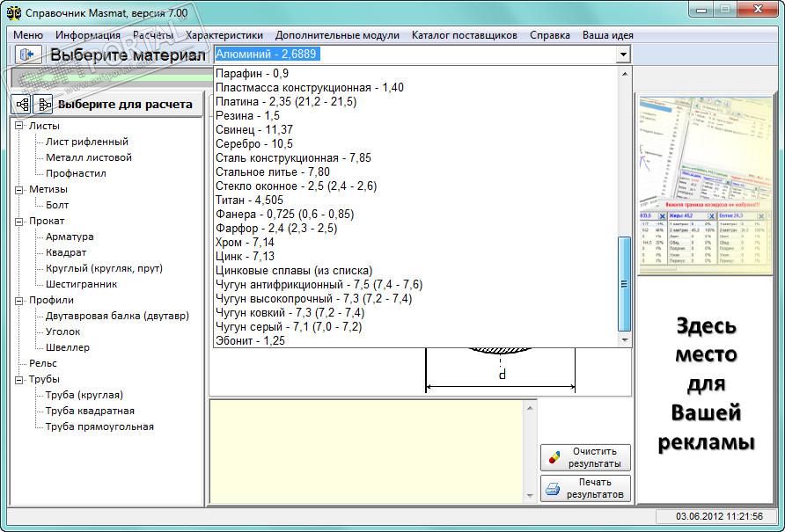Collapse the Профили tree node
785x532 pixels.
click(x=19, y=300)
